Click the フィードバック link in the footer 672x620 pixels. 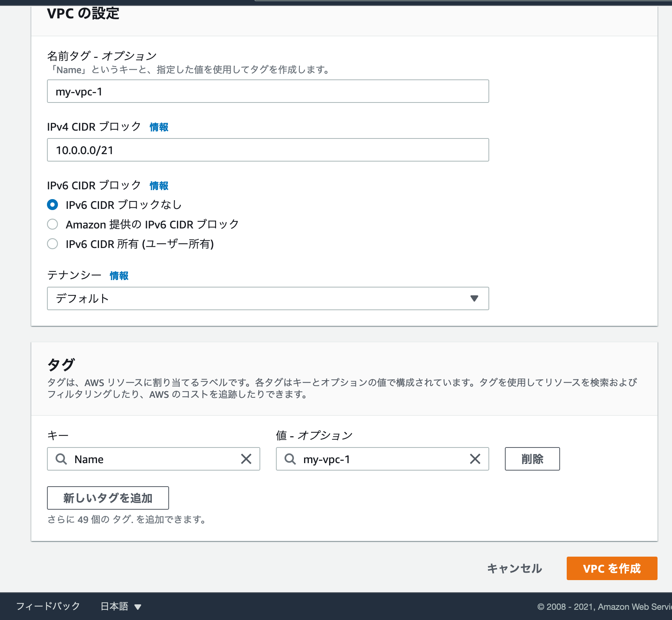tap(48, 606)
